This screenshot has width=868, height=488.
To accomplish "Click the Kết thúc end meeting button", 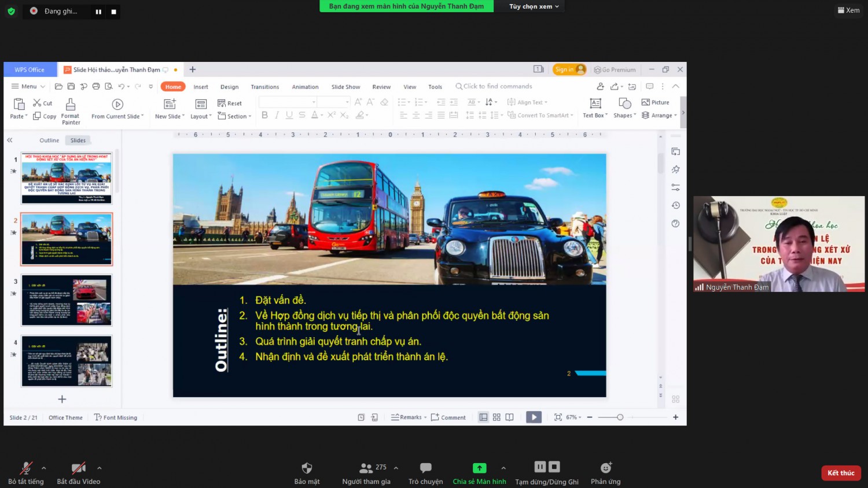I will click(841, 473).
